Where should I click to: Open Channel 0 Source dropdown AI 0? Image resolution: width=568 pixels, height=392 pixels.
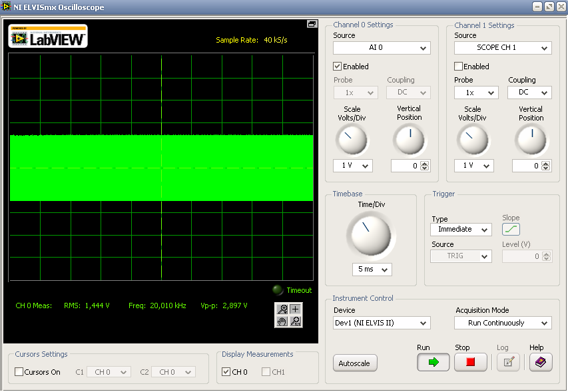382,48
